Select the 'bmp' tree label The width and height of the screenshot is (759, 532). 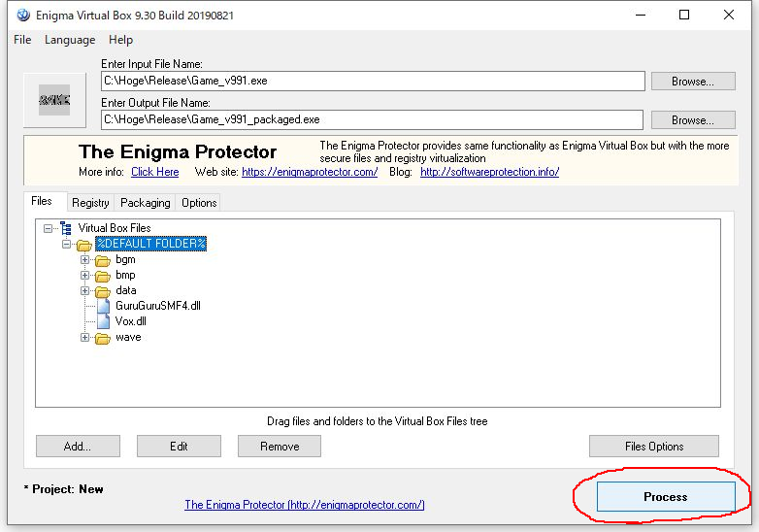(x=125, y=275)
